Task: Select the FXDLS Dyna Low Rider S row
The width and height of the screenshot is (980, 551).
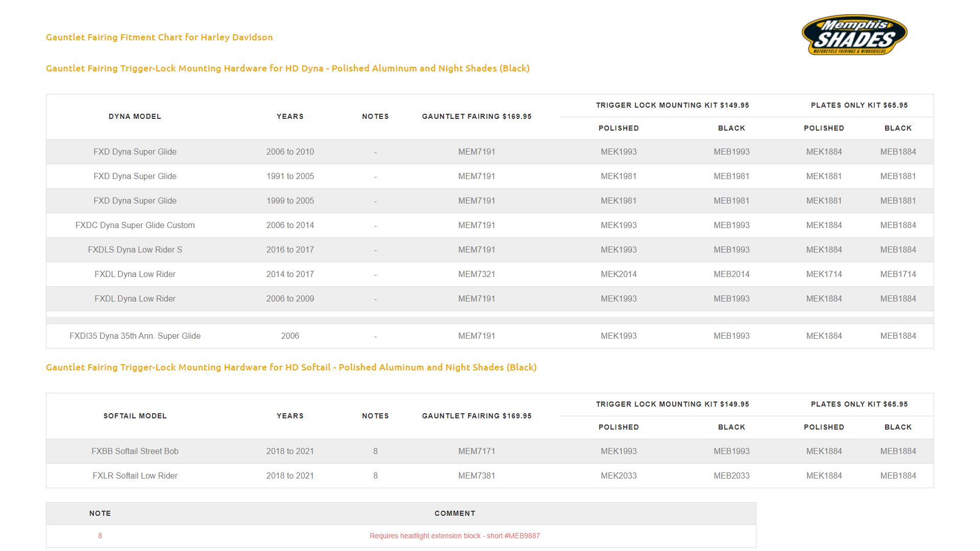Action: [135, 250]
